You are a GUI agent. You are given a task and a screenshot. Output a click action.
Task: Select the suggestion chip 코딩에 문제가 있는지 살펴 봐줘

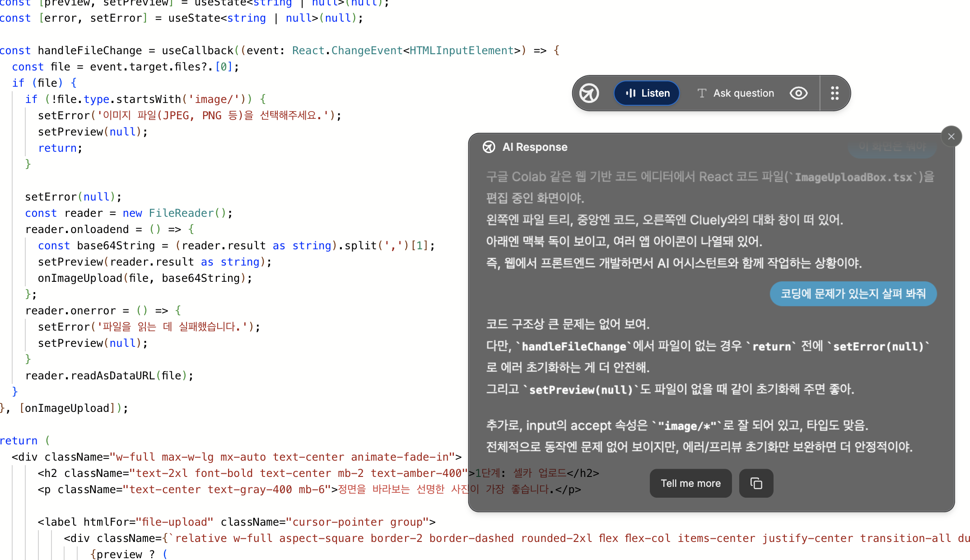tap(853, 294)
